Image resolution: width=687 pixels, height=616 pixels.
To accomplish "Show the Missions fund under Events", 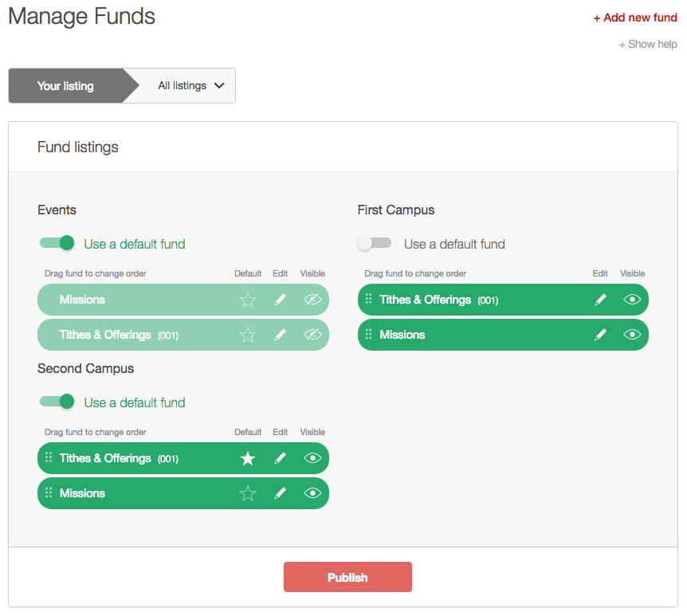I will (x=312, y=300).
